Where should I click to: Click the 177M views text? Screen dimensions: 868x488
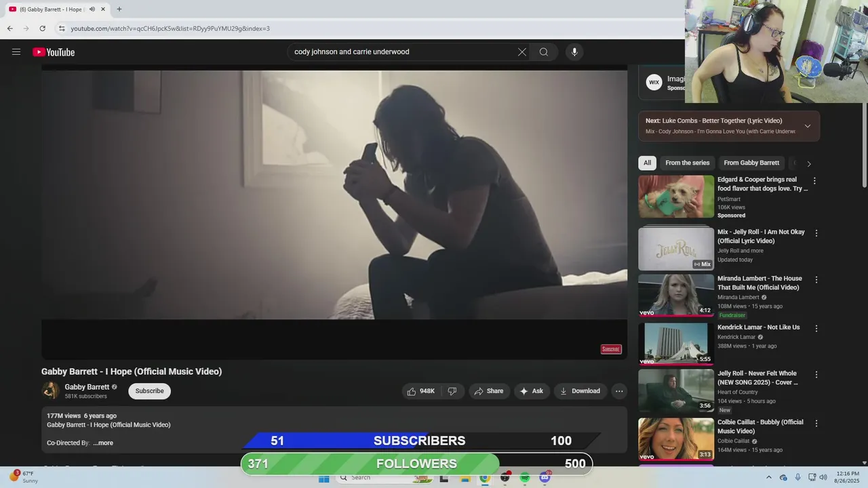(64, 415)
